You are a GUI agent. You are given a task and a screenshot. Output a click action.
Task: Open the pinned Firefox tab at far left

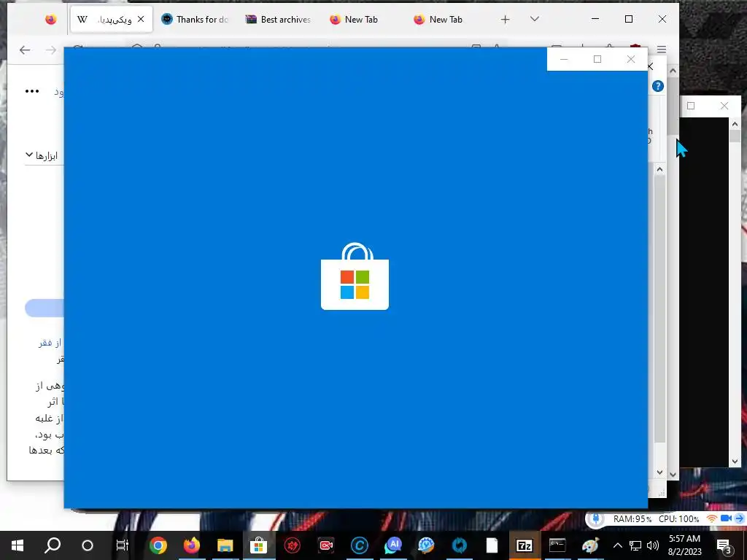(51, 20)
